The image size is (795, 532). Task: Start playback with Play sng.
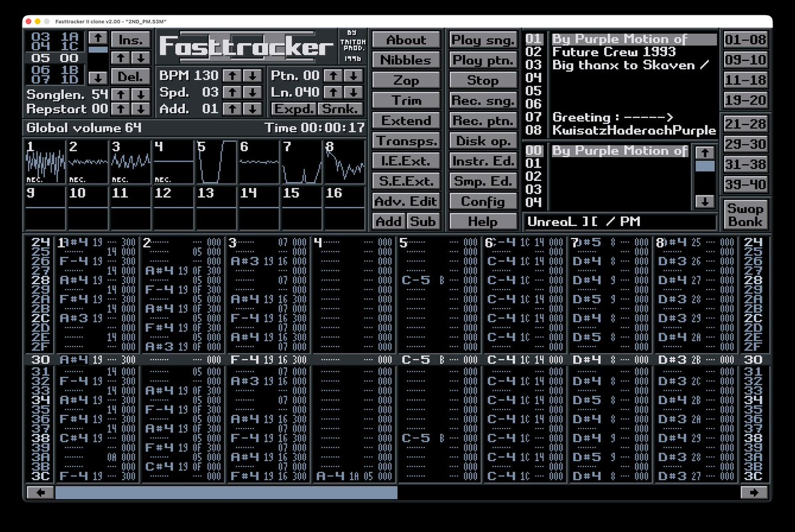pyautogui.click(x=483, y=40)
